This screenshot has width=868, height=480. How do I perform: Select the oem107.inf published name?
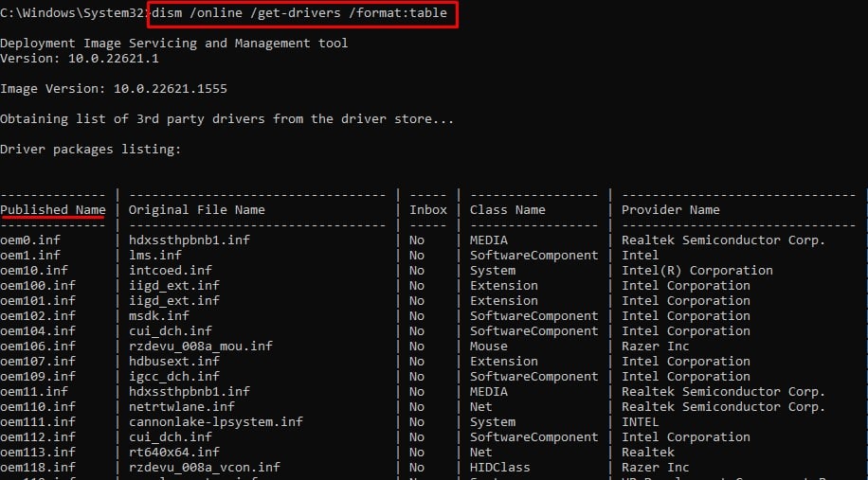tap(38, 362)
